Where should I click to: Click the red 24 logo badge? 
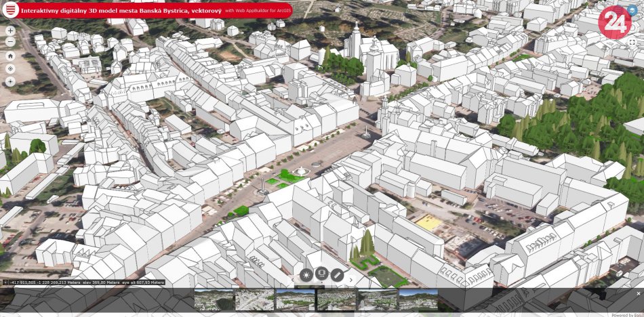click(x=614, y=22)
